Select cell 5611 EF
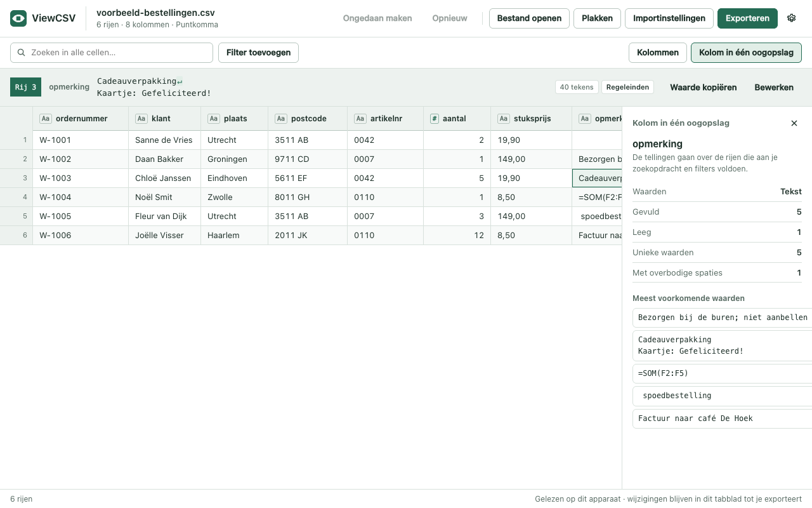 tap(308, 178)
